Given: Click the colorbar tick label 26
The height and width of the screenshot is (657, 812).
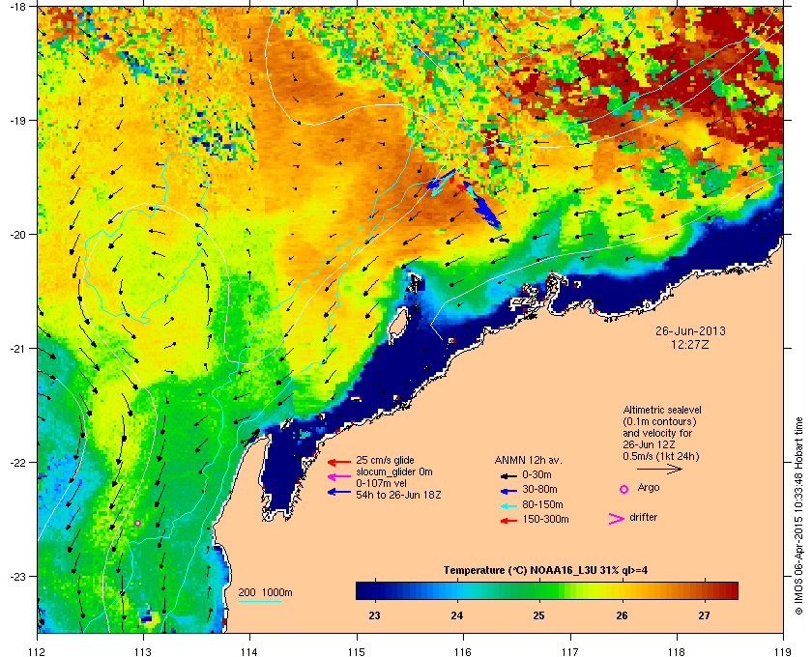Looking at the screenshot, I should click(x=622, y=615).
